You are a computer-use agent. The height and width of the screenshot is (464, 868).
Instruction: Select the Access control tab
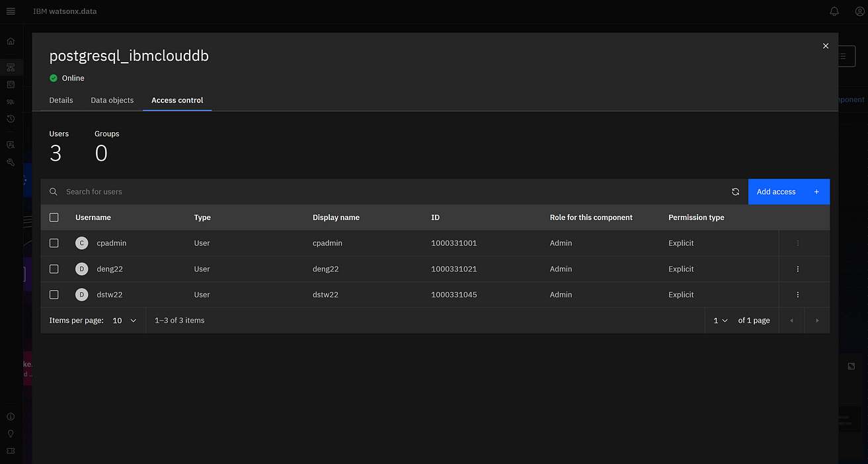[177, 100]
